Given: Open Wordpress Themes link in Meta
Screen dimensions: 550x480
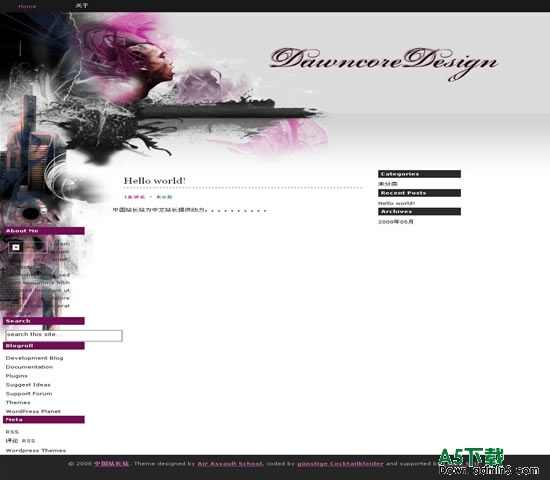Looking at the screenshot, I should pos(36,450).
